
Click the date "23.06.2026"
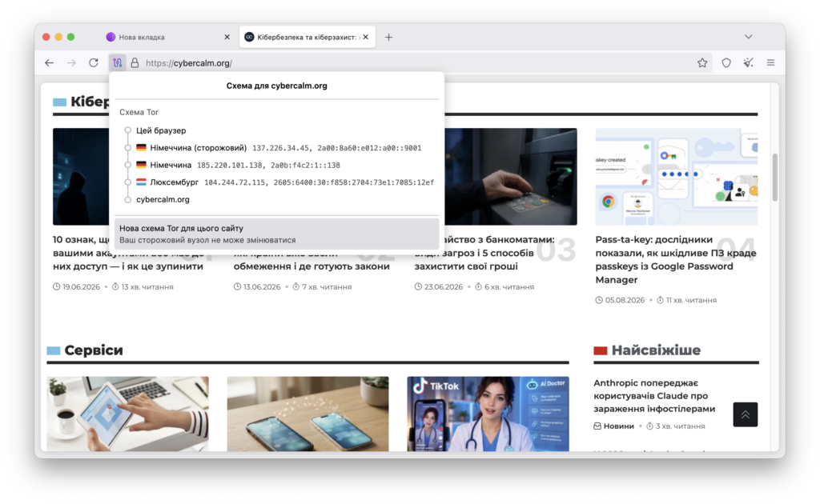(444, 286)
